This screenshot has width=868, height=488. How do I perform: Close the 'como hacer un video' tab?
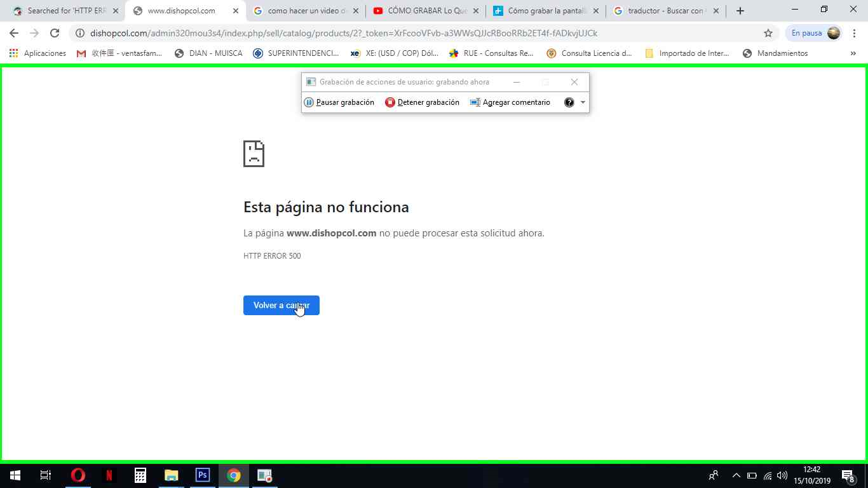point(356,11)
